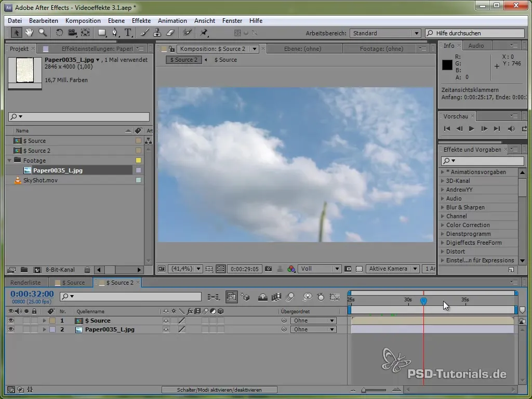Toggle live update button in the timeline

coord(231,297)
